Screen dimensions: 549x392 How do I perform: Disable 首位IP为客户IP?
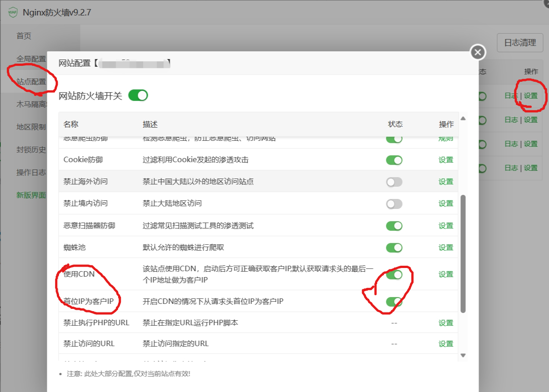[x=394, y=301]
